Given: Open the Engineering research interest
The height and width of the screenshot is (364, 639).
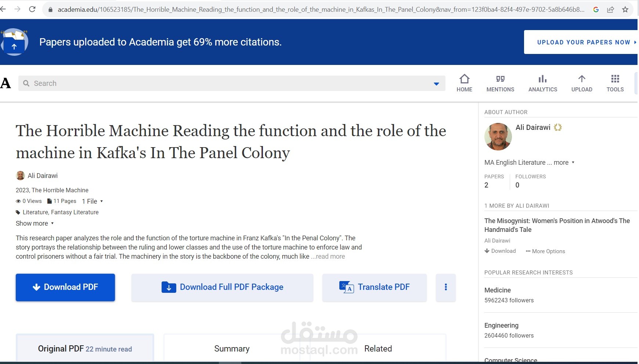Looking at the screenshot, I should 501,325.
